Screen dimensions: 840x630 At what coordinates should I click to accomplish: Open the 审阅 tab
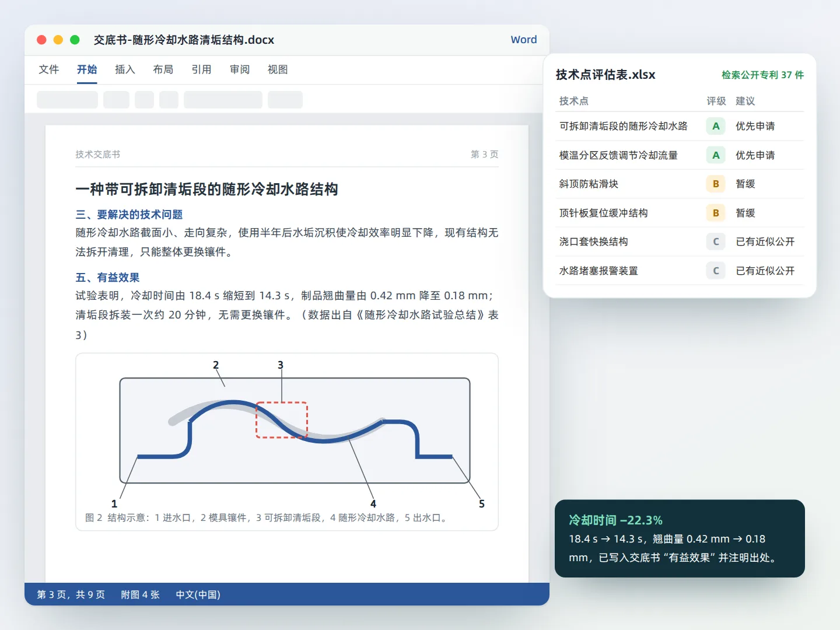(240, 69)
